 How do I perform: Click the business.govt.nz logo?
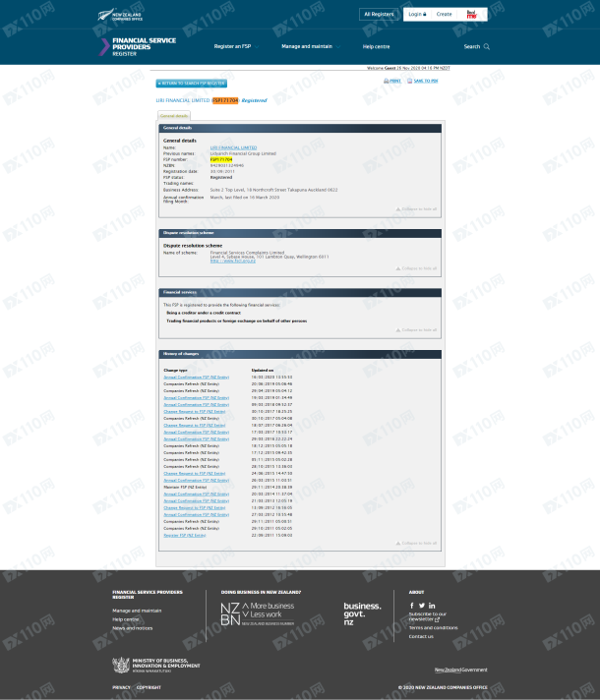(x=362, y=613)
